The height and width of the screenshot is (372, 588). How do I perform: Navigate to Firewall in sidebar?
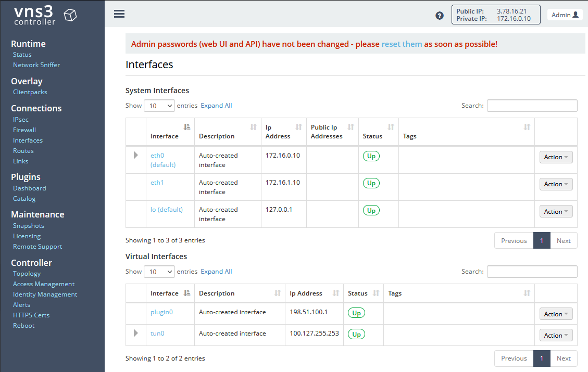point(24,130)
